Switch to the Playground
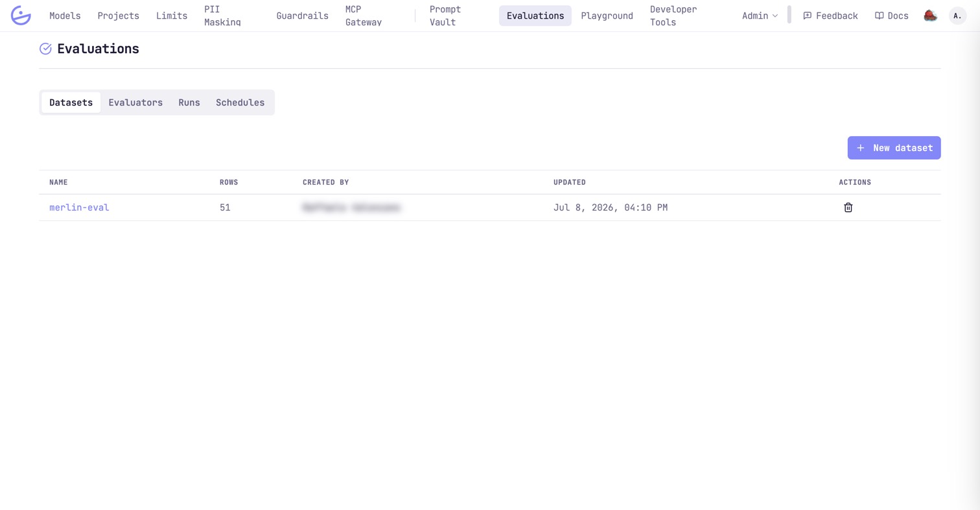This screenshot has width=980, height=510. pos(607,16)
